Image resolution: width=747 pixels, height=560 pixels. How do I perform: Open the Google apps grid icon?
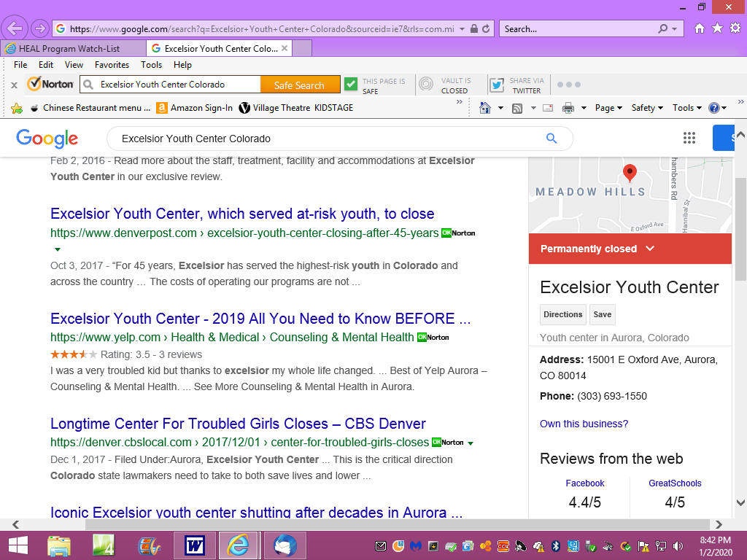(x=689, y=138)
